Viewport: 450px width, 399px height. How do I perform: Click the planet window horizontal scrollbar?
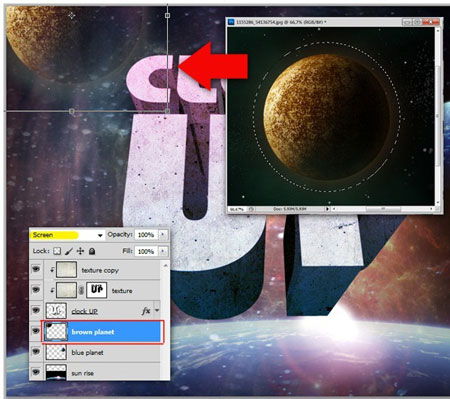[x=383, y=209]
